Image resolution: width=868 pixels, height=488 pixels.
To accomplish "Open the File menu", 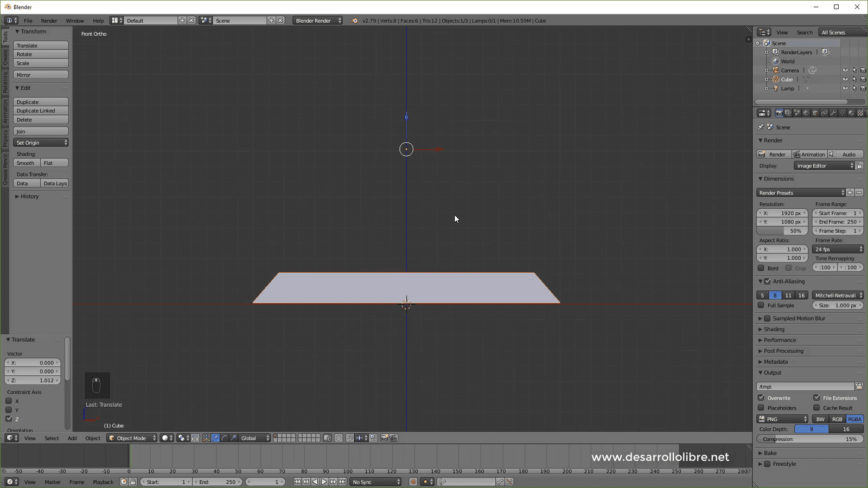I will [x=28, y=21].
